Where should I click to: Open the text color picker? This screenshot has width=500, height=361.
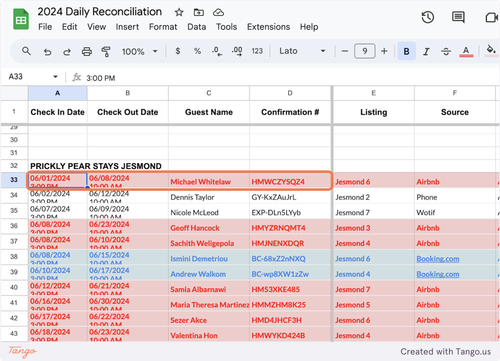[x=466, y=51]
